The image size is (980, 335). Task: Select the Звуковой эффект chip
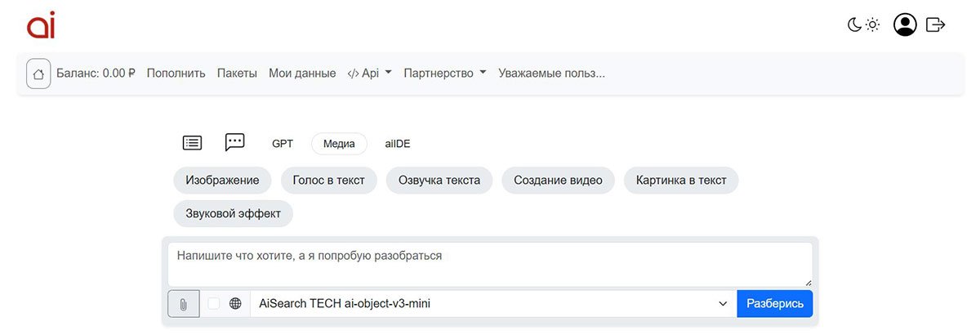(233, 213)
